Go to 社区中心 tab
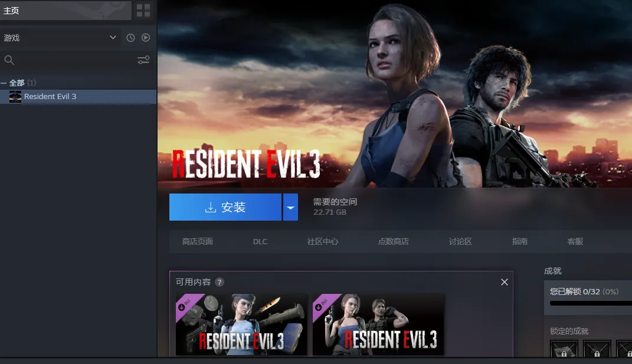This screenshot has height=364, width=632. 323,242
